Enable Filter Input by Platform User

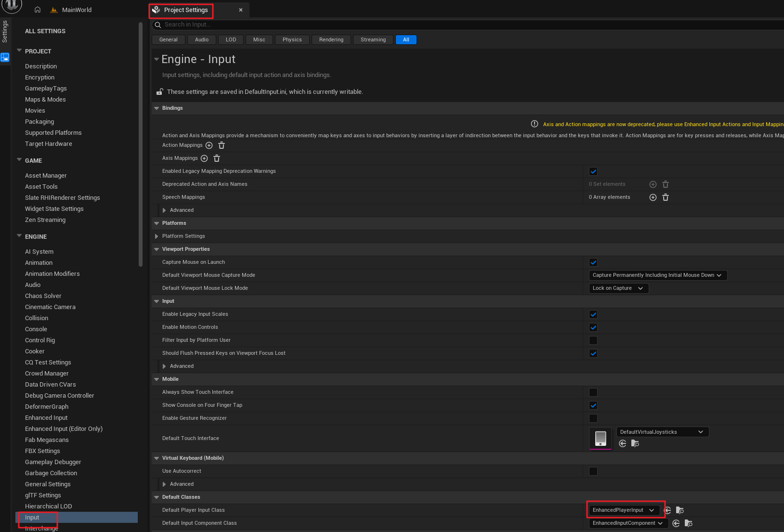593,340
